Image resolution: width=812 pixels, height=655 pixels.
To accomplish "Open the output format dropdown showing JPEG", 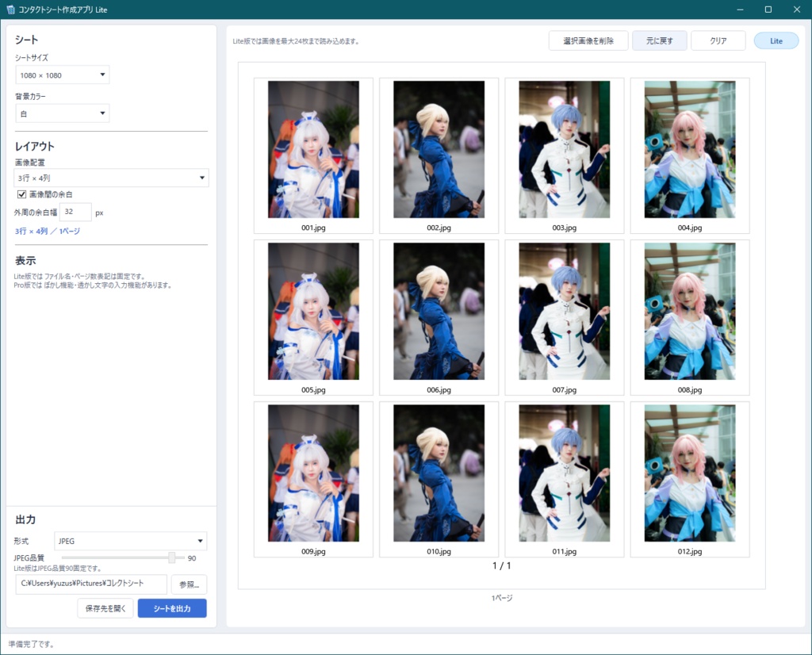I will [x=131, y=541].
